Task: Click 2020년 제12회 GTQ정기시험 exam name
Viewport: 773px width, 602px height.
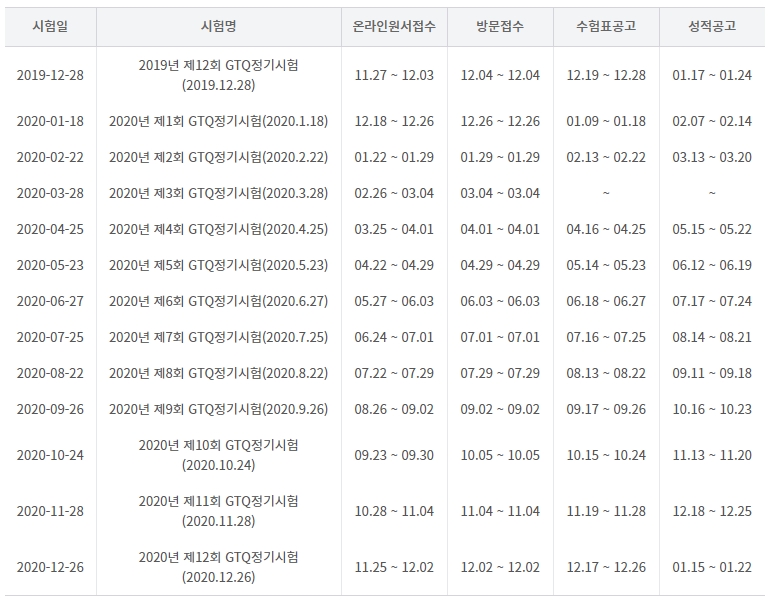Action: coord(218,567)
